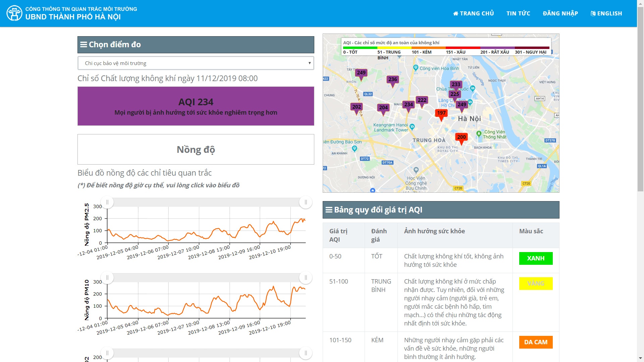Go to the TRANG CHỦ menu item

tap(473, 13)
